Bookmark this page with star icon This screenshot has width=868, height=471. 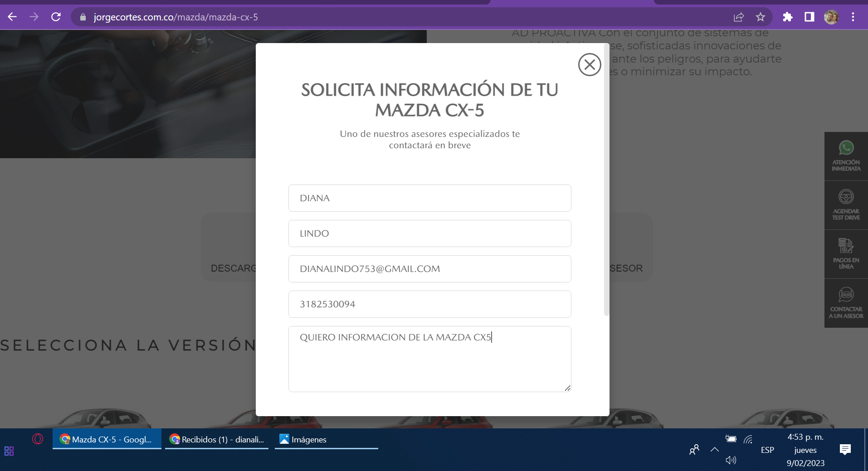(761, 17)
